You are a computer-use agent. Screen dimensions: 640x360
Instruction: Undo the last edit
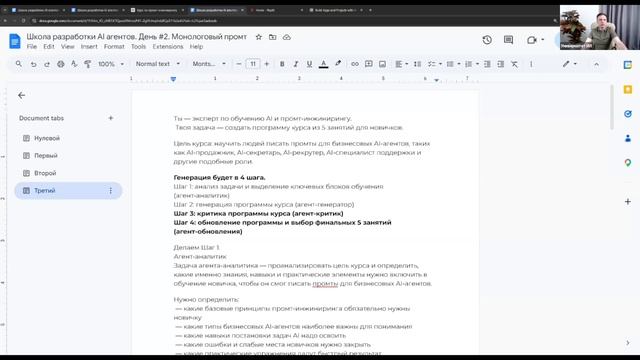tap(33, 64)
